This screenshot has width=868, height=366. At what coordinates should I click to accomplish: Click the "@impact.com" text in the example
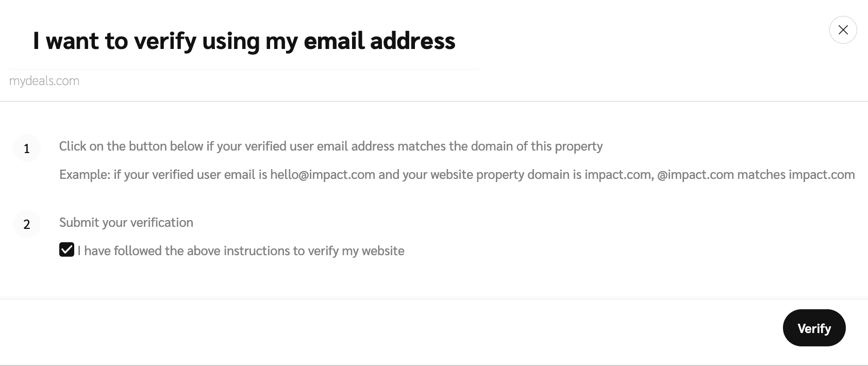click(695, 175)
